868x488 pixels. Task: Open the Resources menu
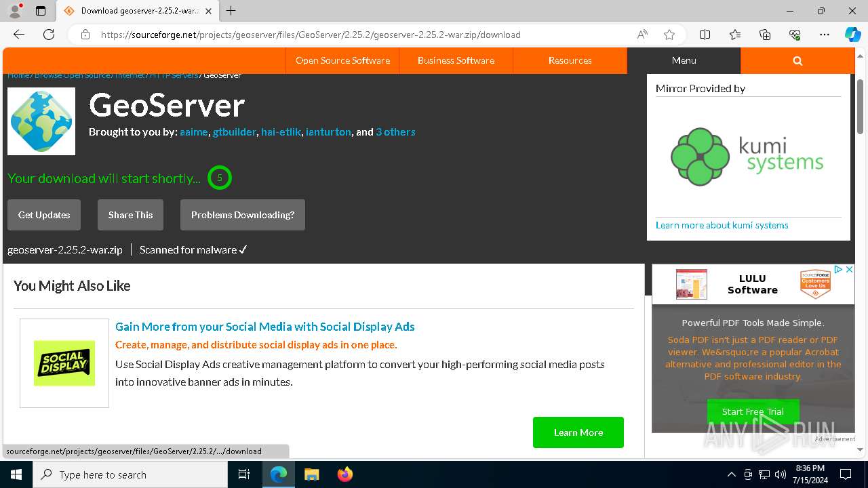tap(570, 60)
